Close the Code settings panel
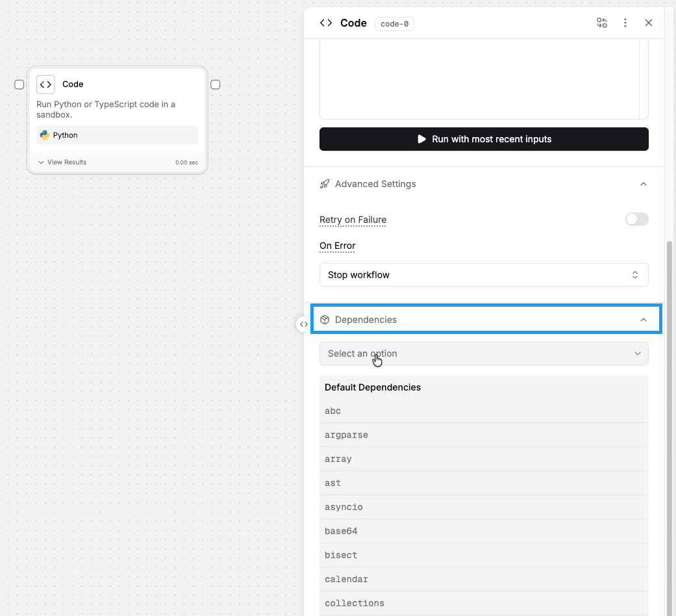Screen dimensions: 676x616 point(649,23)
